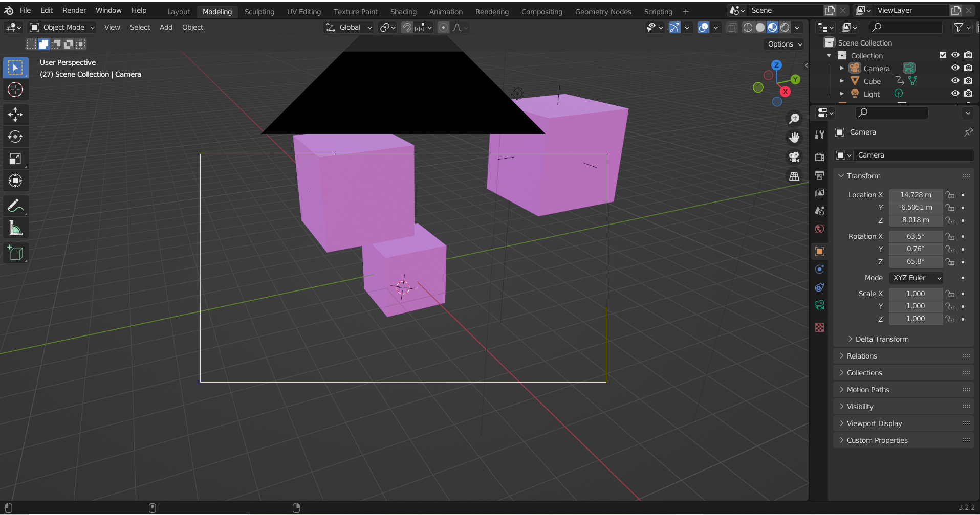Disable the Camera in renders
The height and width of the screenshot is (515, 980).
click(968, 68)
